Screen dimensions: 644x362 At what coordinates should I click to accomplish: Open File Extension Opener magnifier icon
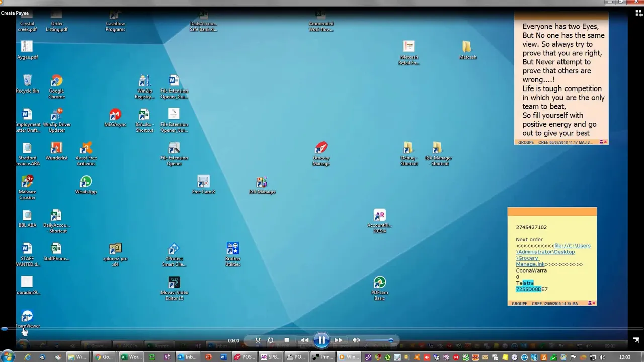[x=174, y=154]
